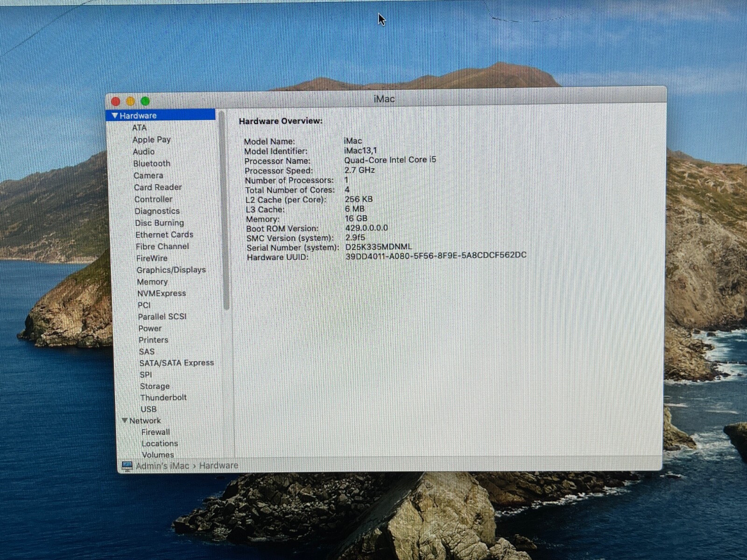This screenshot has height=560, width=747.
Task: Click the Serial Number (system) label
Action: pyautogui.click(x=293, y=247)
